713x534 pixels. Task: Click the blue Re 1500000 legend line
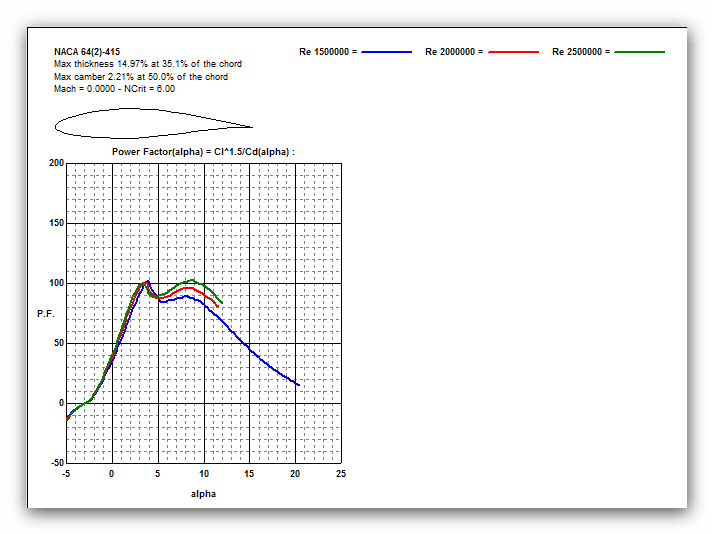(x=386, y=51)
